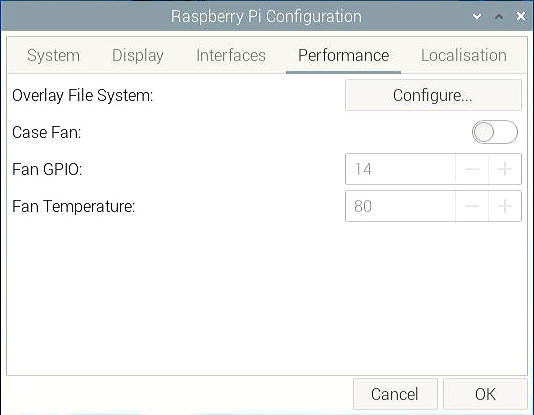Select the Interfaces tab
The image size is (534, 415).
231,55
